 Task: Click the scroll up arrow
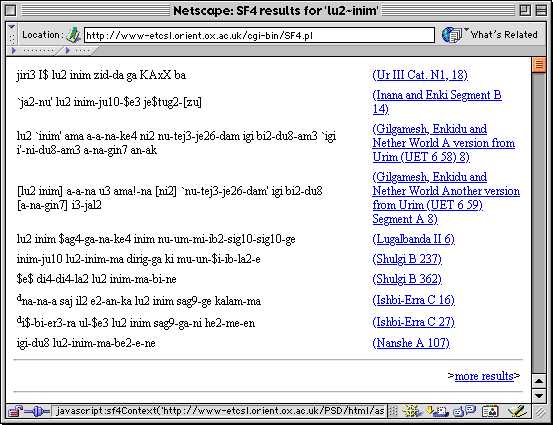point(539,381)
